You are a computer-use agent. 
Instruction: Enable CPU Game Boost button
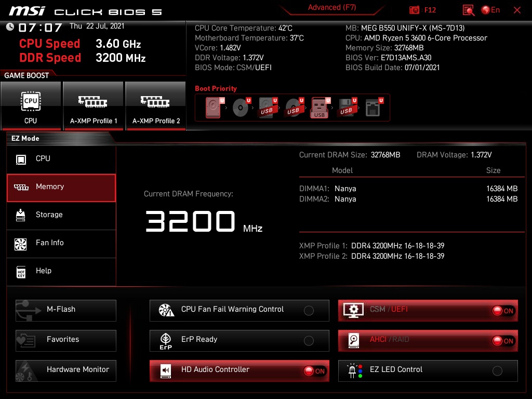tap(31, 106)
